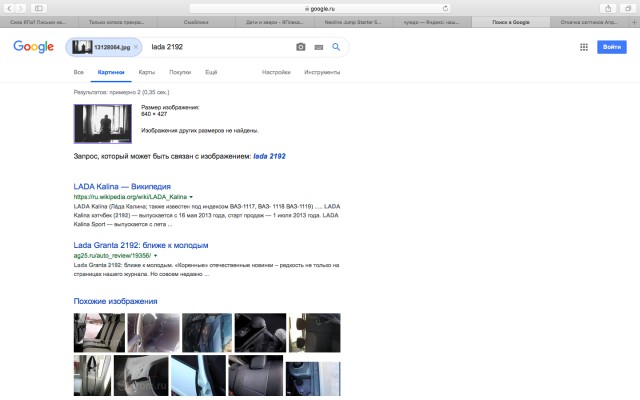Click the blue magnifier search icon

[x=336, y=47]
